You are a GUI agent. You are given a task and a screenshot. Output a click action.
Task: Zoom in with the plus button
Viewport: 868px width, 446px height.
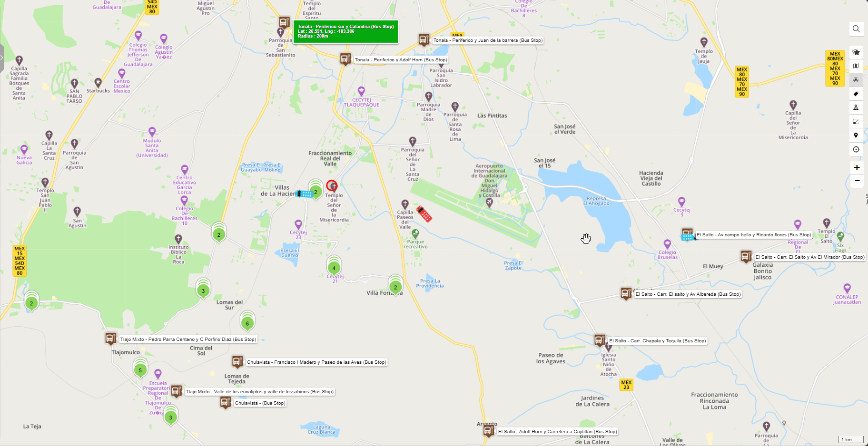857,167
